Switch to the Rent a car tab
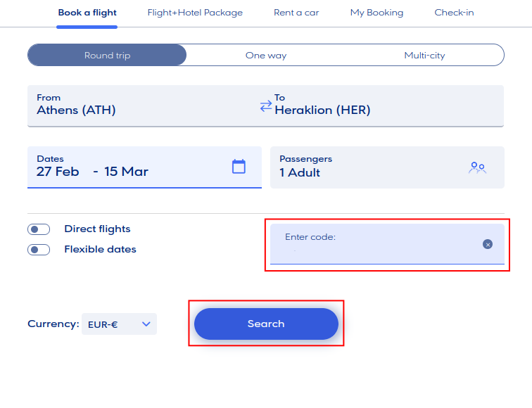The image size is (532, 408). pyautogui.click(x=296, y=13)
